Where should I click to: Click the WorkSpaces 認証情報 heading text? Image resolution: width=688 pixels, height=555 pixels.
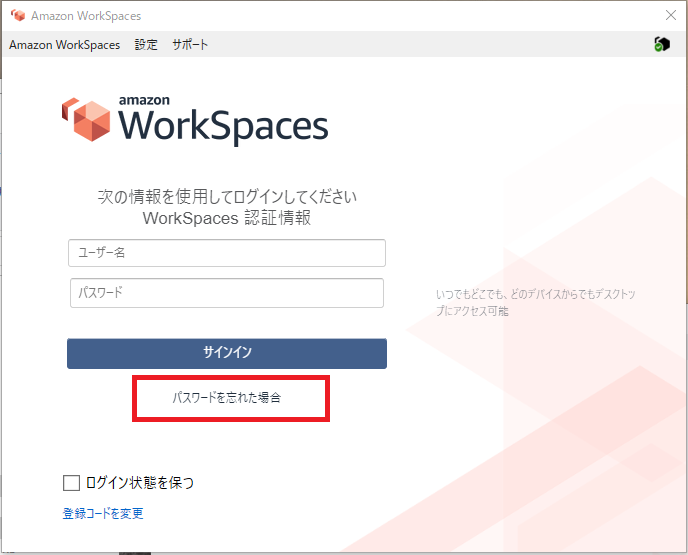[x=227, y=218]
